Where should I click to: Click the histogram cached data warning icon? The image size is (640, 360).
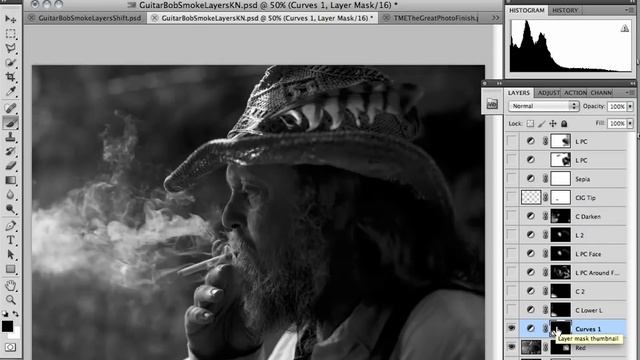click(x=624, y=28)
